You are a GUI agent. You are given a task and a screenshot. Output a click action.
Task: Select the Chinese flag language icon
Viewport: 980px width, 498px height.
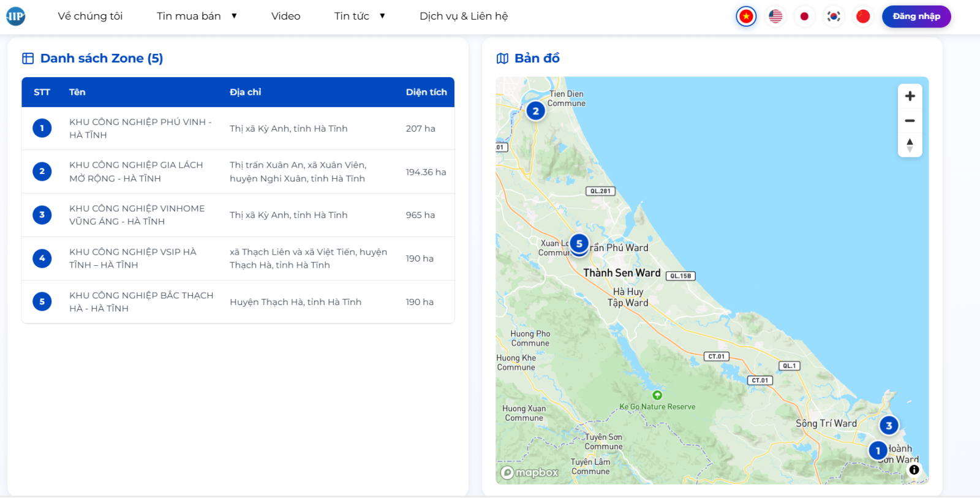863,17
